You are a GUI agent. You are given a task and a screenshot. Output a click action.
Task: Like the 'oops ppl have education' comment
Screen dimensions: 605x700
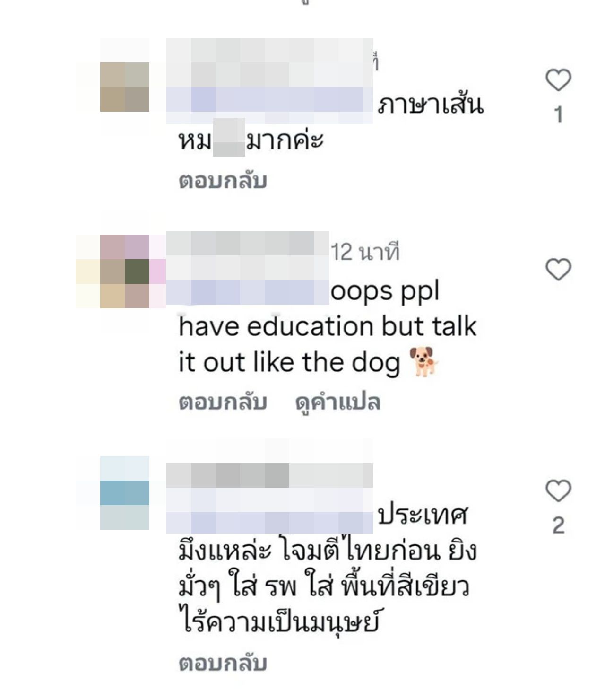click(559, 270)
